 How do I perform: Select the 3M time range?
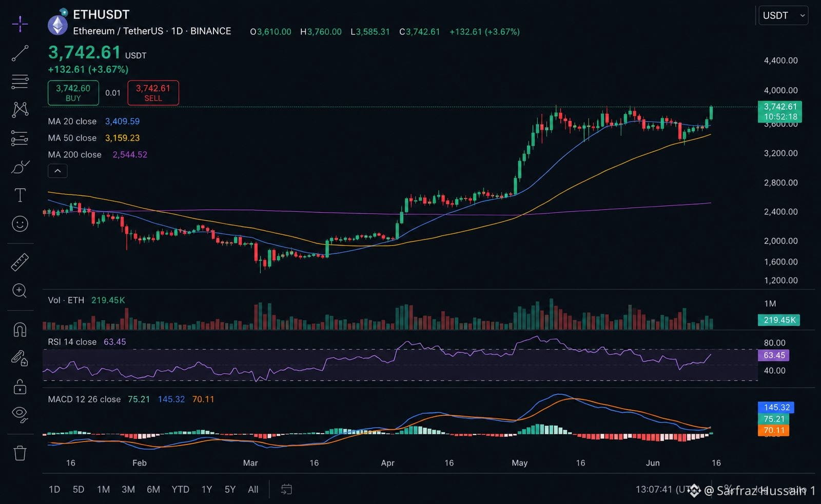(x=128, y=490)
